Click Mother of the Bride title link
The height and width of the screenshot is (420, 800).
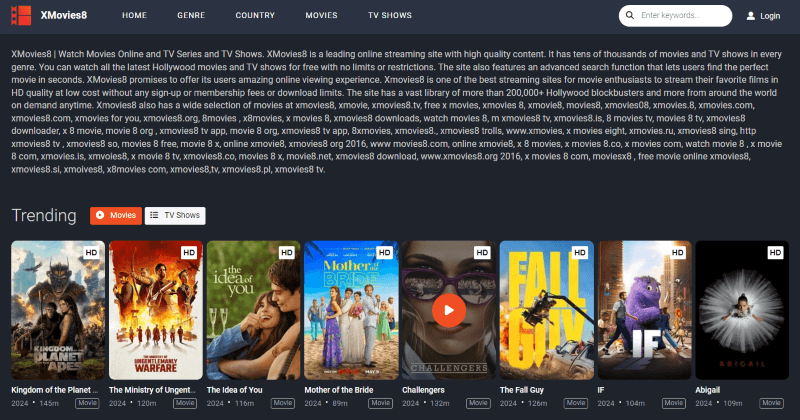339,390
